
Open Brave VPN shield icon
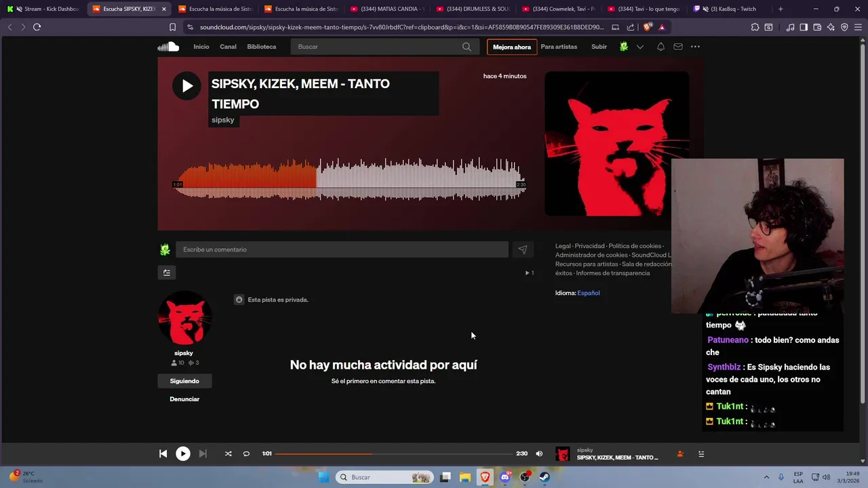(844, 27)
